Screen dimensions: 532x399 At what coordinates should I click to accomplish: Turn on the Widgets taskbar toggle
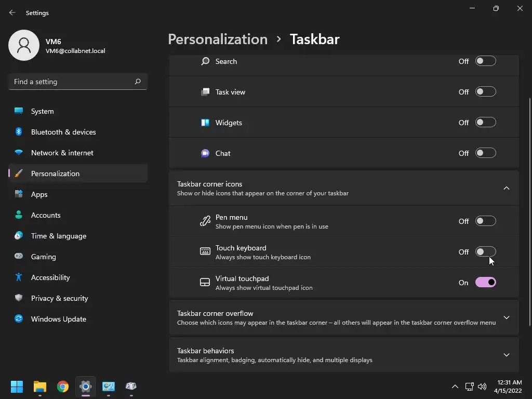[x=485, y=123]
